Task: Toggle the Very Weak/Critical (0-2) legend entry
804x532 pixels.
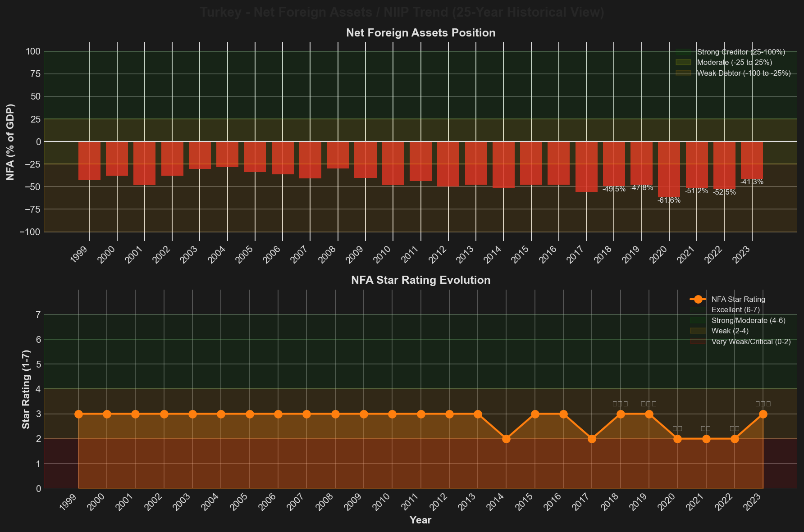Action: (751, 342)
